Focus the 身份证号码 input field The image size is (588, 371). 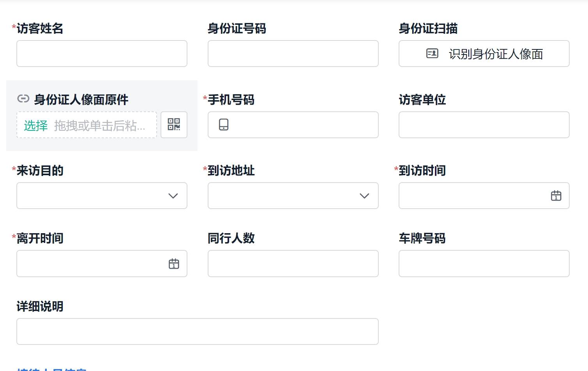coord(293,53)
